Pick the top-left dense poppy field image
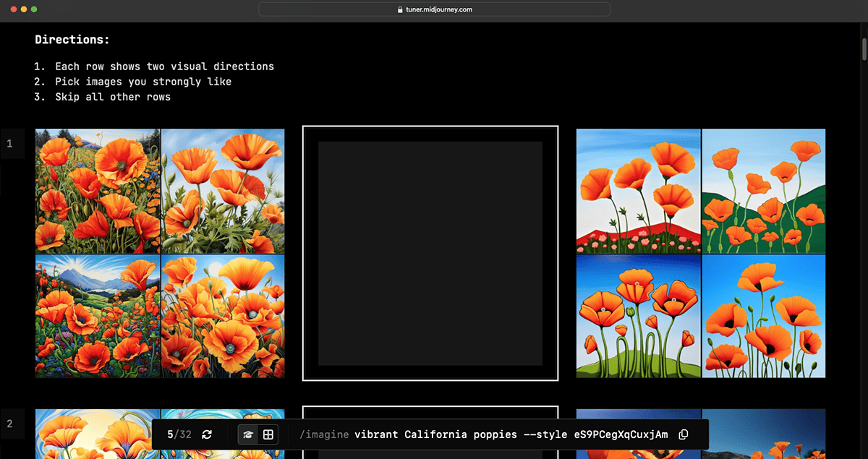 98,191
